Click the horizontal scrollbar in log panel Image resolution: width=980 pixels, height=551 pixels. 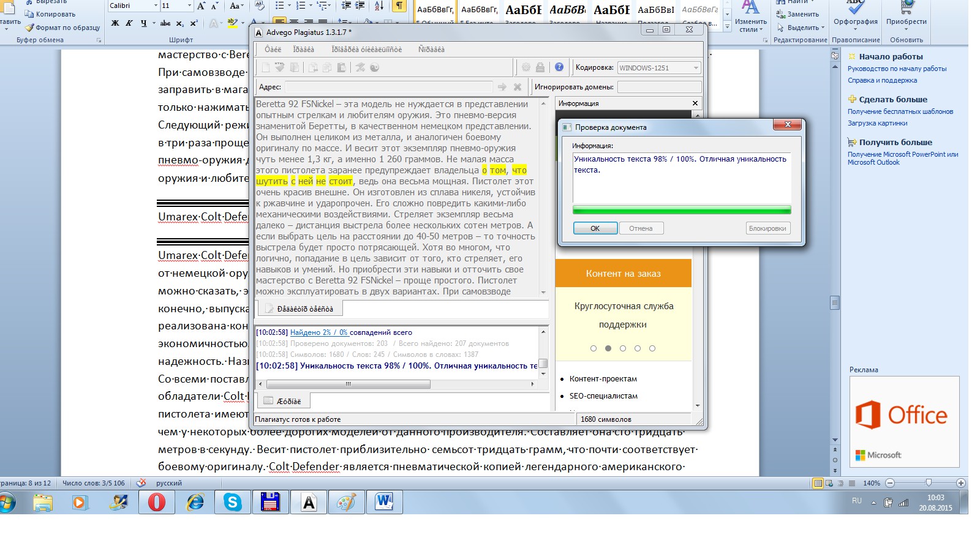349,384
